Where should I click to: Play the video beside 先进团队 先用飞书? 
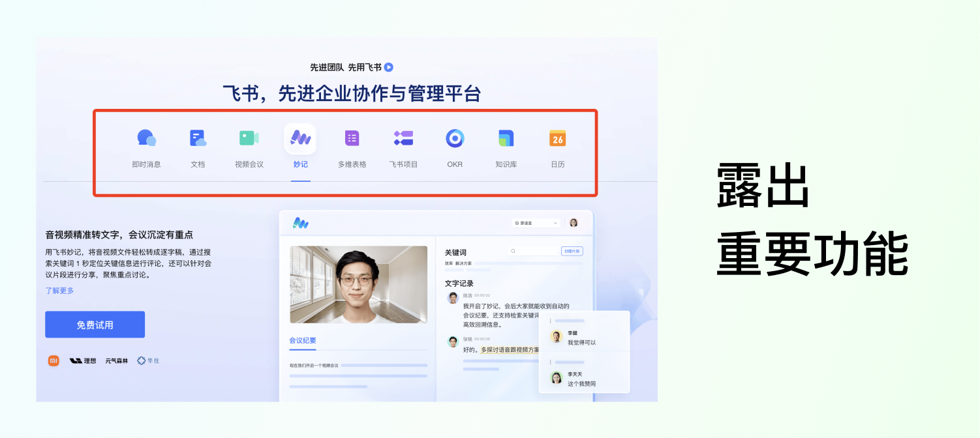(x=389, y=67)
